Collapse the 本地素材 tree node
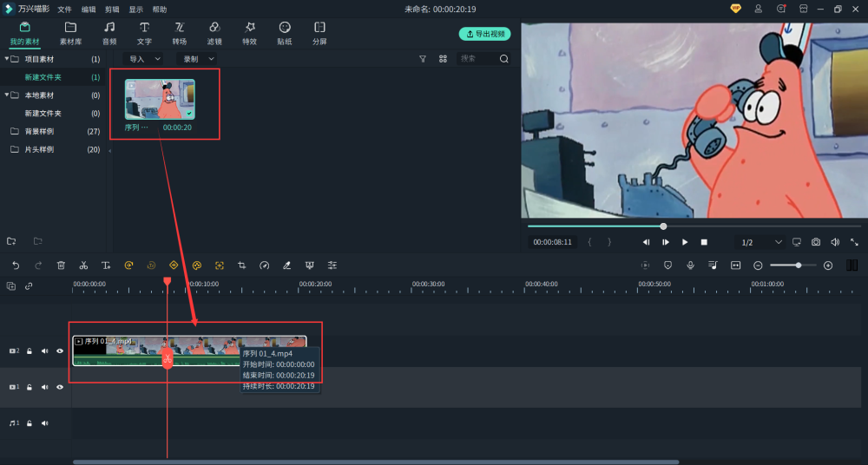Screen dimensions: 868x465 (x=7, y=95)
